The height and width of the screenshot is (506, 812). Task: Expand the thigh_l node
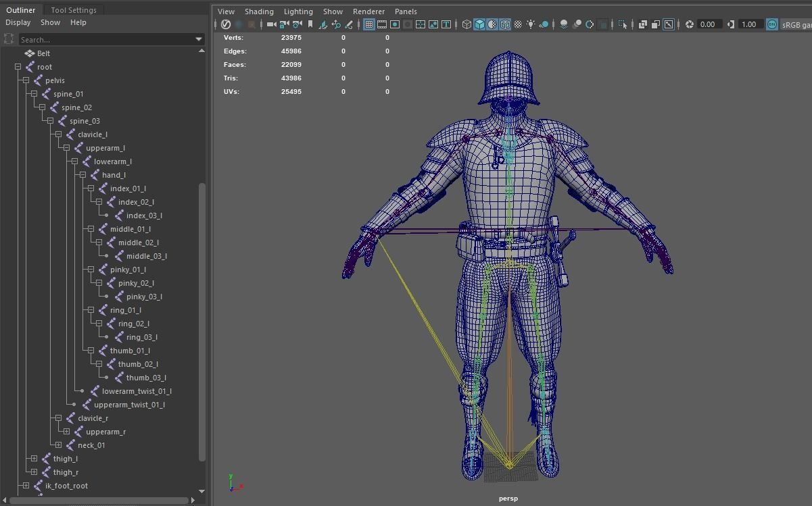coord(34,459)
